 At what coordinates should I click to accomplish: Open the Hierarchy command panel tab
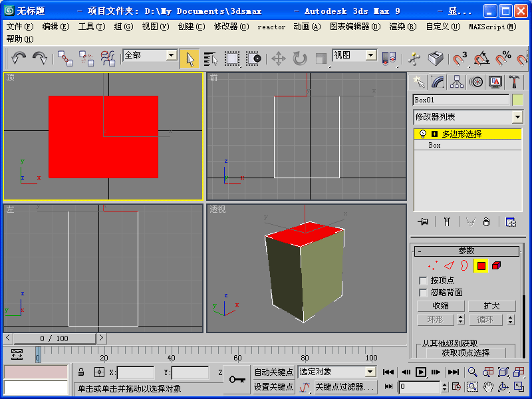457,82
